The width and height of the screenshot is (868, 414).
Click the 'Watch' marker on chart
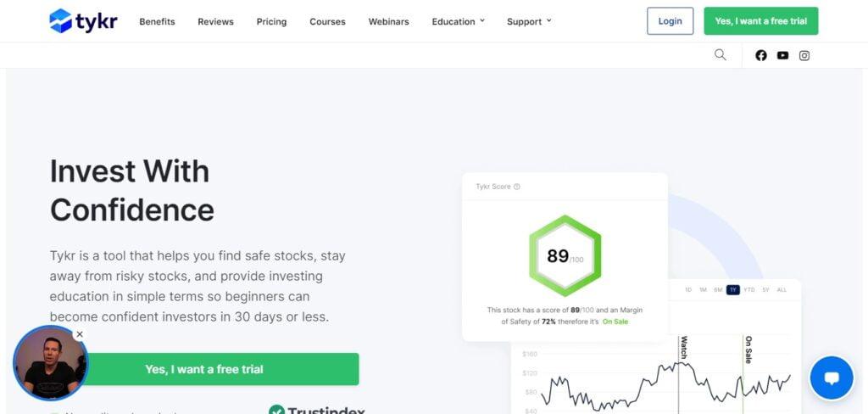point(684,348)
